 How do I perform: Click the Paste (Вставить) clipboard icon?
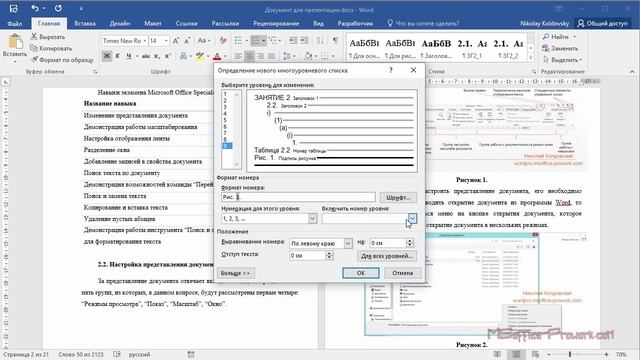tap(15, 41)
